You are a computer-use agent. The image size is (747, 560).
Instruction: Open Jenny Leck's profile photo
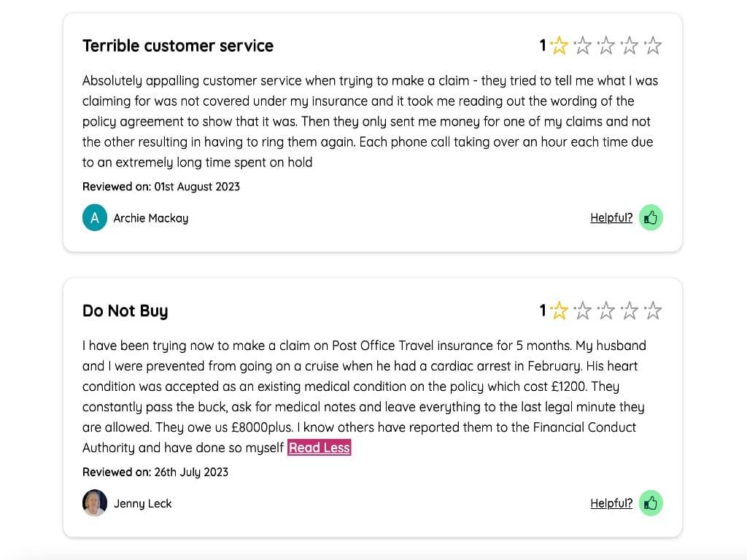[94, 503]
